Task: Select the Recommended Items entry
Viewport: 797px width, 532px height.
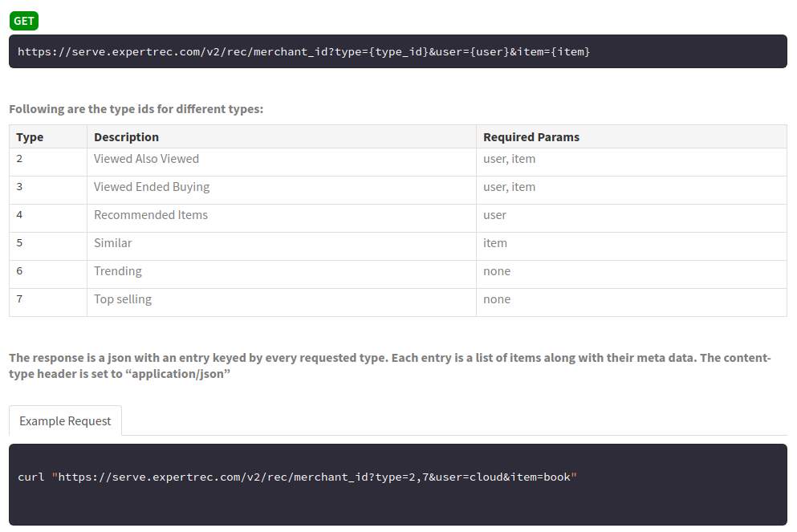Action: point(150,214)
